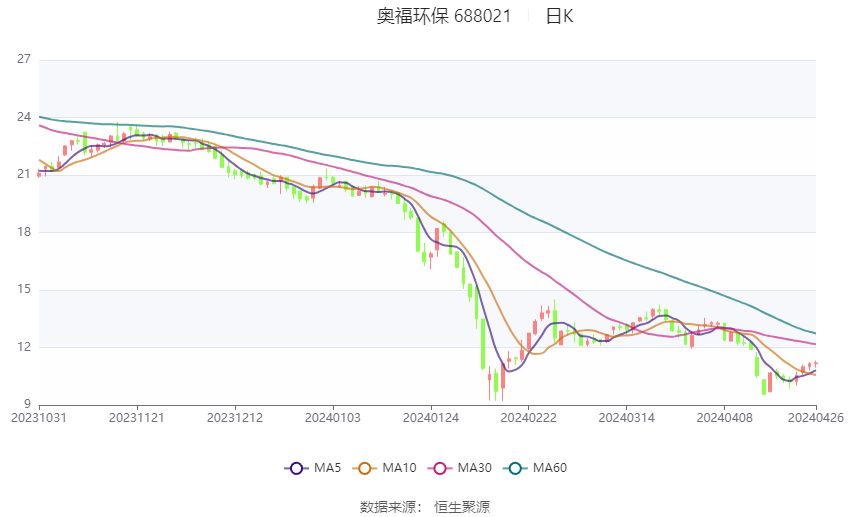Select the 20231121 x-axis date label

pyautogui.click(x=137, y=418)
